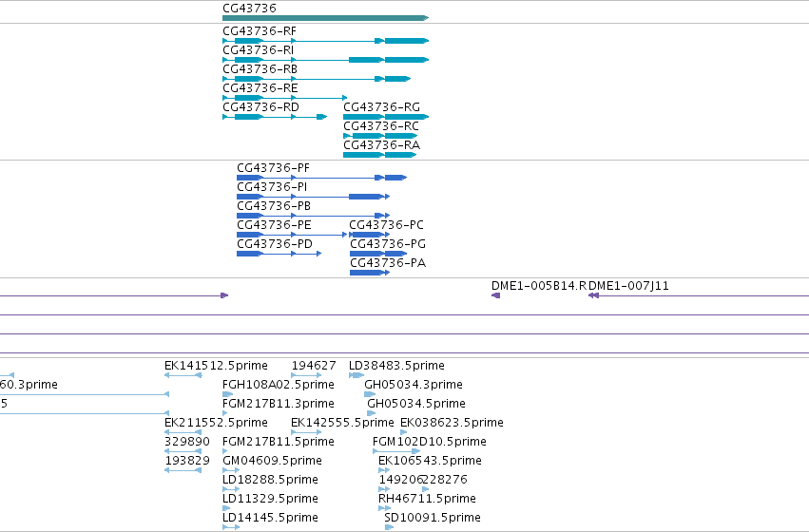
Task: Click transcript CG43736-RC label
Action: [x=381, y=126]
